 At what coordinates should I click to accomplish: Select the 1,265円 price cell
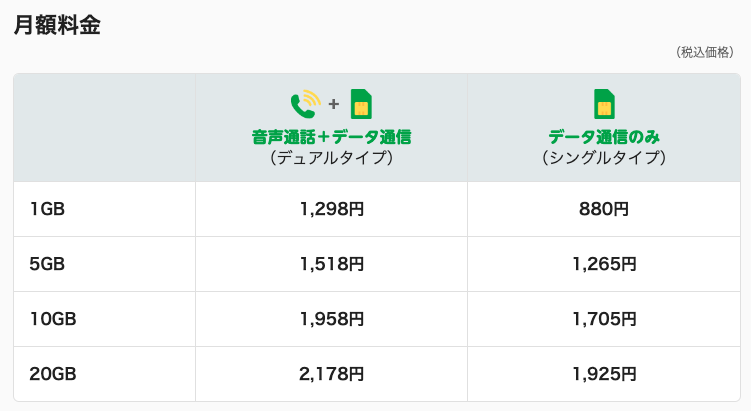pyautogui.click(x=604, y=264)
